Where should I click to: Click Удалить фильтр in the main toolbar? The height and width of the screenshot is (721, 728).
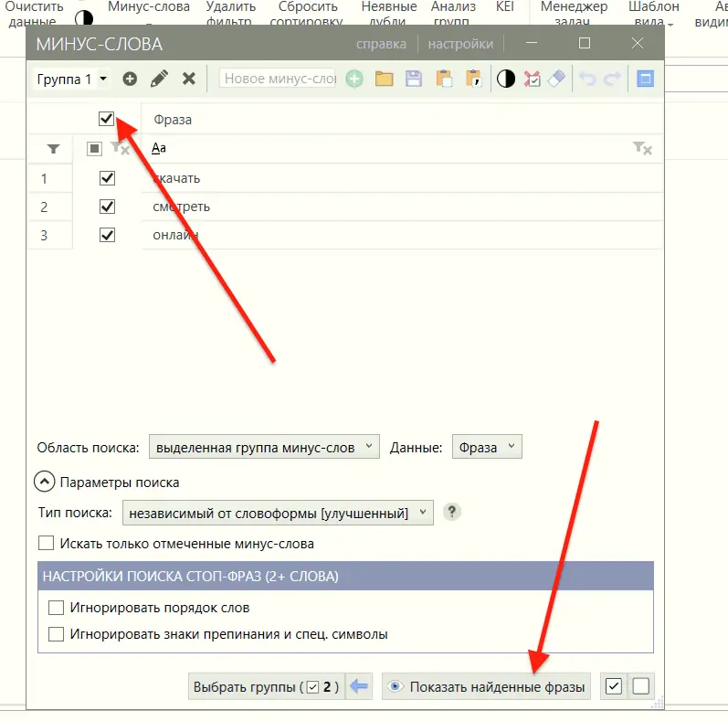click(x=231, y=14)
